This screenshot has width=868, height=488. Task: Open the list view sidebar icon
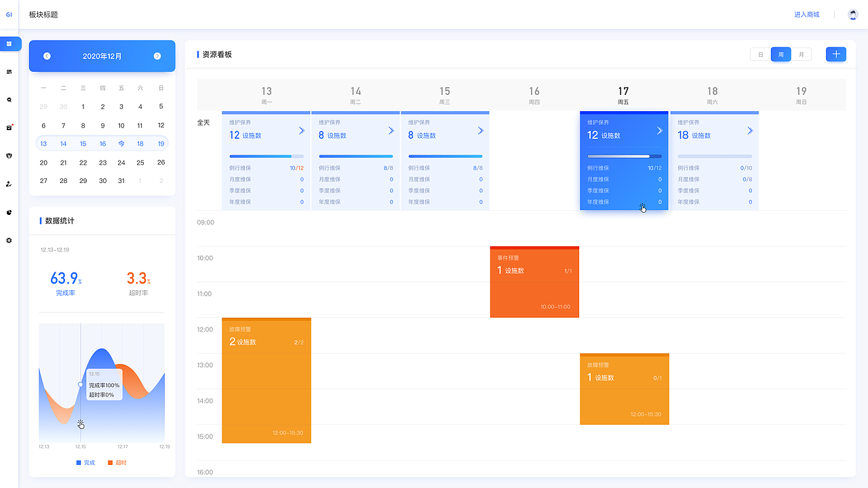coord(9,71)
